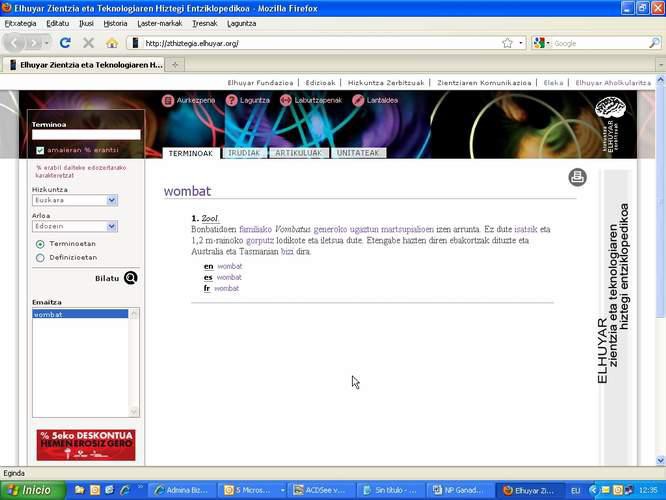Open the Editatu menu
666x500 pixels.
[x=57, y=23]
